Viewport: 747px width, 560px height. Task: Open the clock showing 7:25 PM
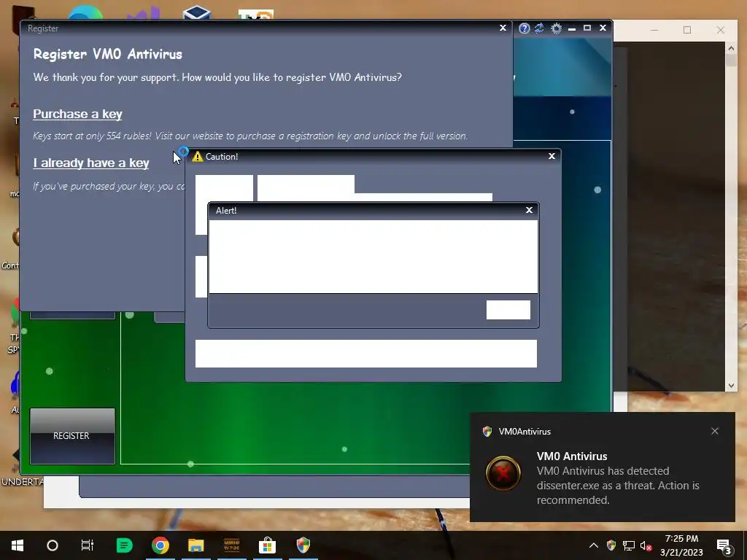[x=682, y=545]
